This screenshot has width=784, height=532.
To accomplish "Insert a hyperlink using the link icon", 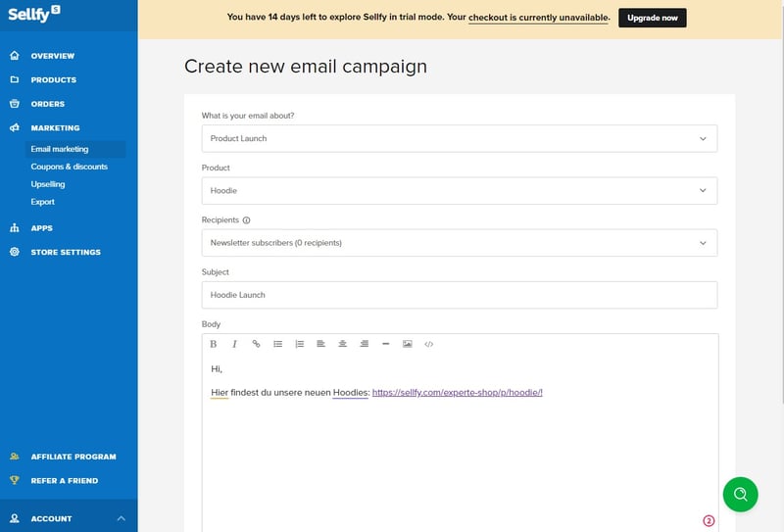I will tap(257, 344).
